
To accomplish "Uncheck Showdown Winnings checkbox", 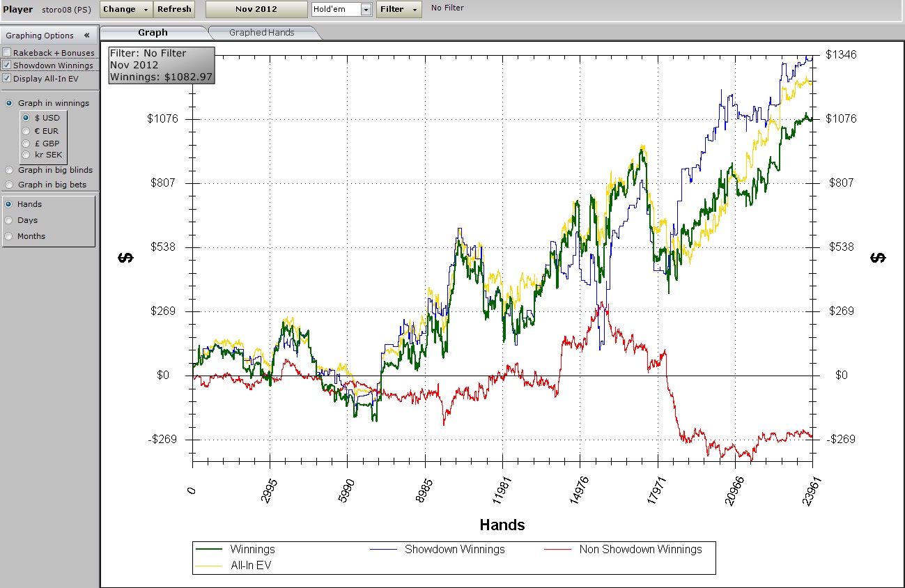I will (x=7, y=65).
